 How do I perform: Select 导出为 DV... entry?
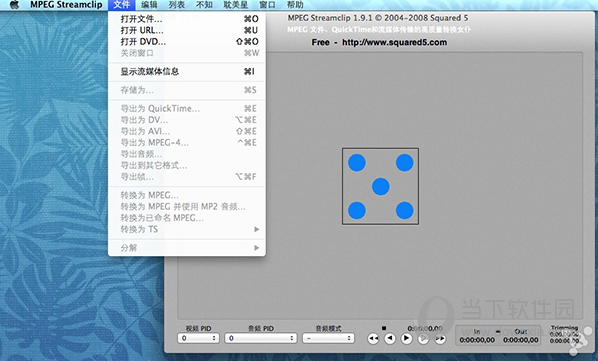[187, 120]
